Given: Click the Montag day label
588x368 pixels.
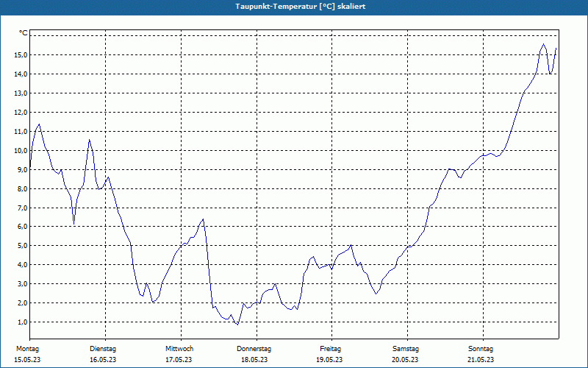Looking at the screenshot, I should point(28,349).
